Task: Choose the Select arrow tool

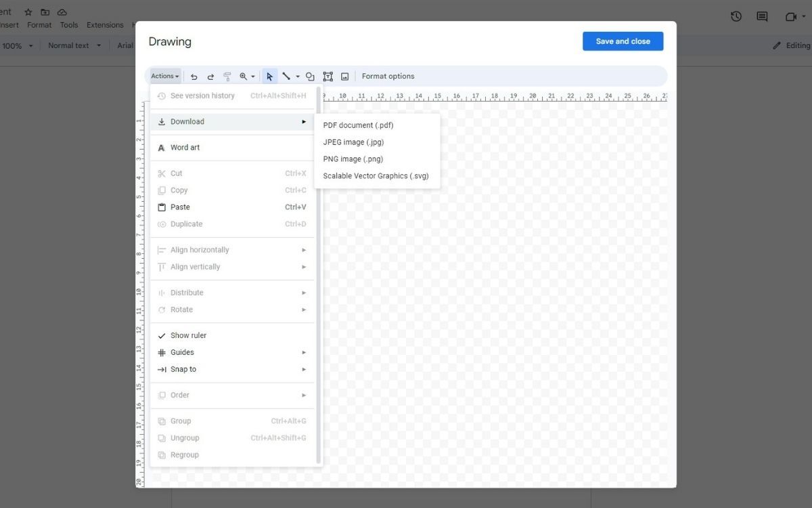Action: [x=269, y=77]
